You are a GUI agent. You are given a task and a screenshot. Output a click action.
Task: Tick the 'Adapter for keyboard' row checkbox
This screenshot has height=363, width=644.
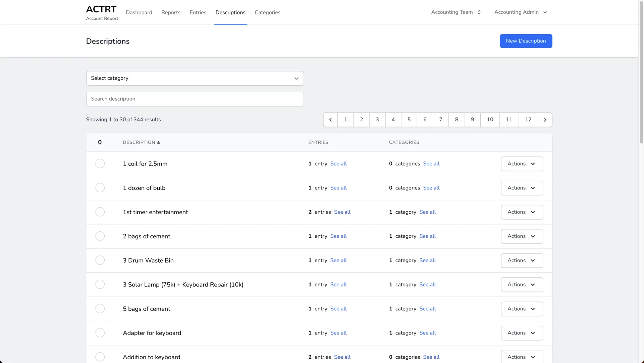pos(100,333)
